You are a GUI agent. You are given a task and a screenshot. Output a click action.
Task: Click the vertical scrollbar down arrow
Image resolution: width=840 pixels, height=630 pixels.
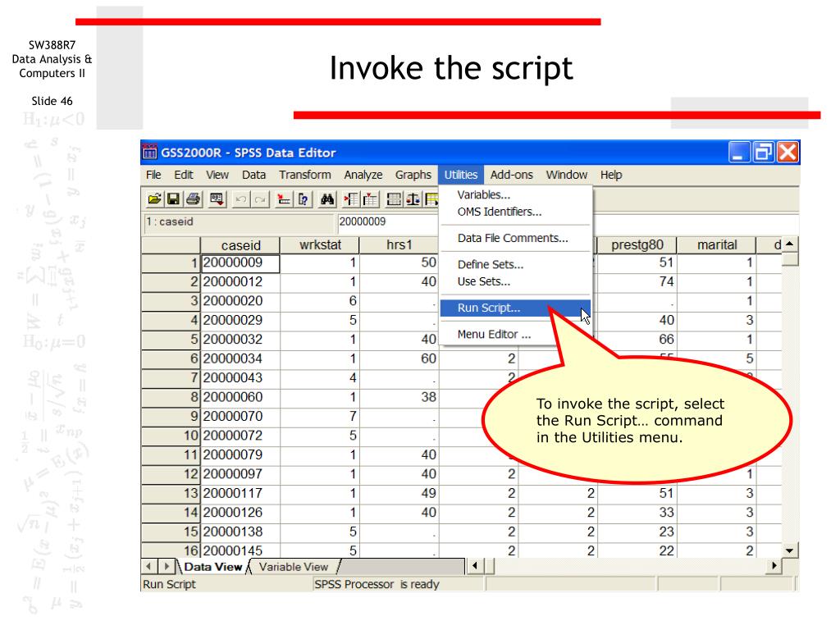(789, 550)
